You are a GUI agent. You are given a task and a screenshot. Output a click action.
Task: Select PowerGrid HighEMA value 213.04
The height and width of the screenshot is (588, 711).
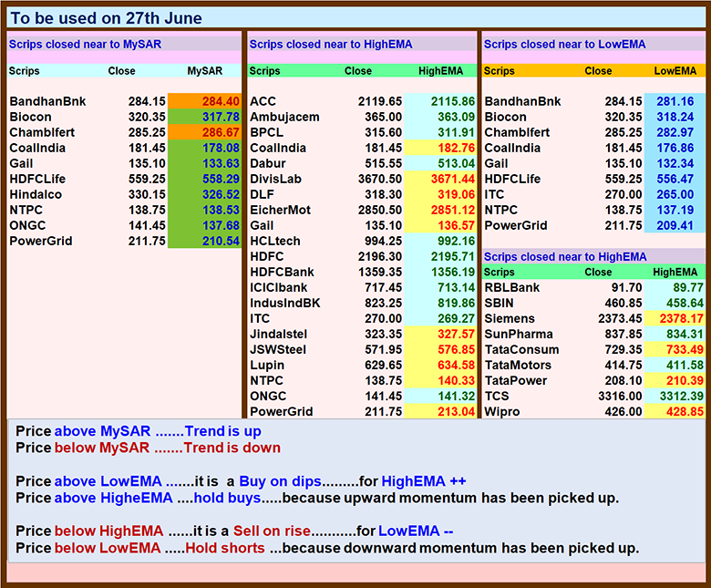coord(456,412)
